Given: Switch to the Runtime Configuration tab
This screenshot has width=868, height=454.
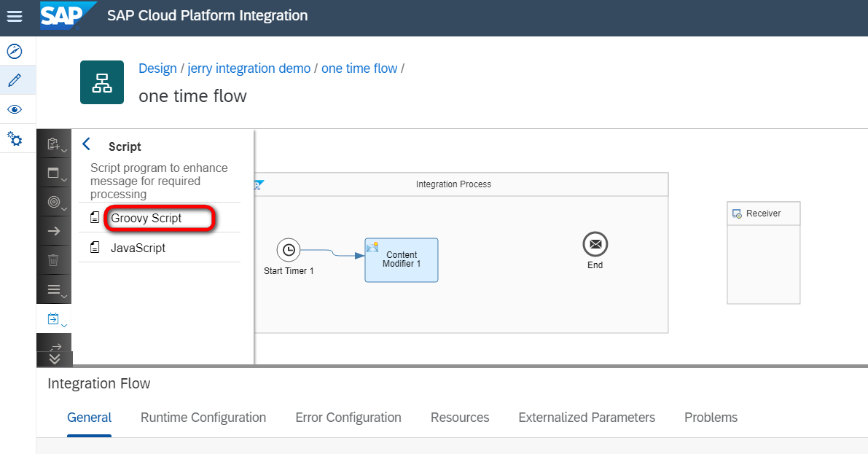Looking at the screenshot, I should pyautogui.click(x=203, y=418).
